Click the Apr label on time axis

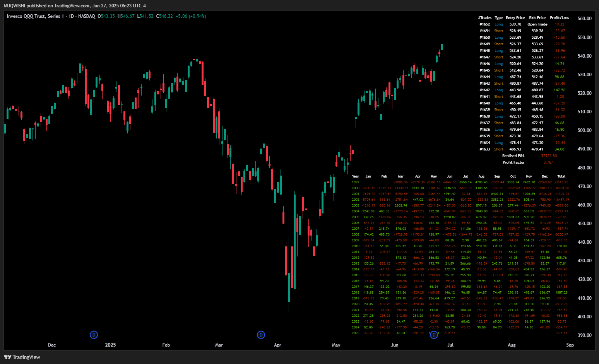[277, 345]
